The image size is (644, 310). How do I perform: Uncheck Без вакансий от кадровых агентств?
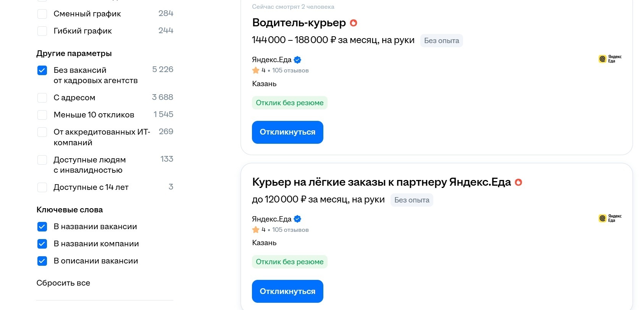42,70
